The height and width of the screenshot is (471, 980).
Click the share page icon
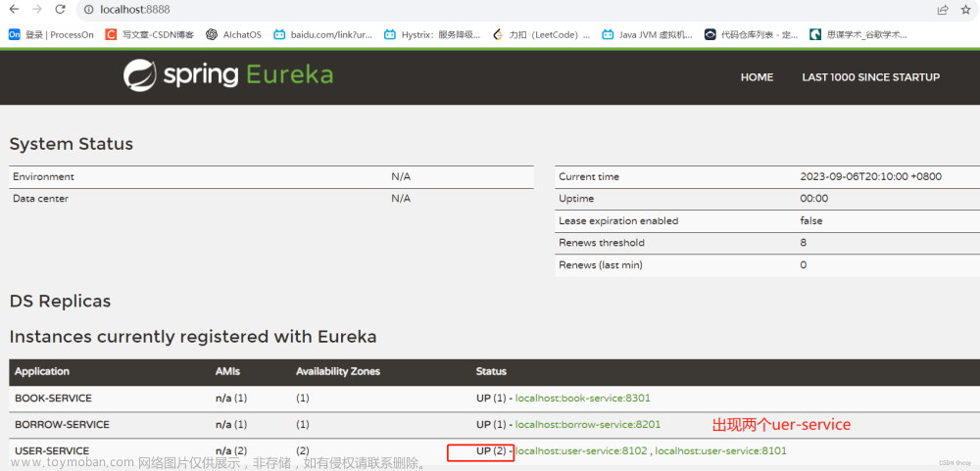942,10
